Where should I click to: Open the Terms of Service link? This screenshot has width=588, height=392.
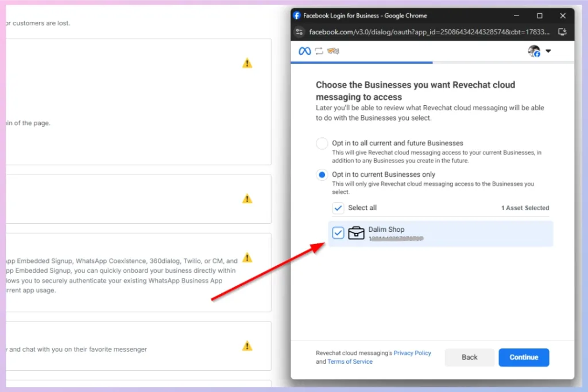[x=350, y=362]
